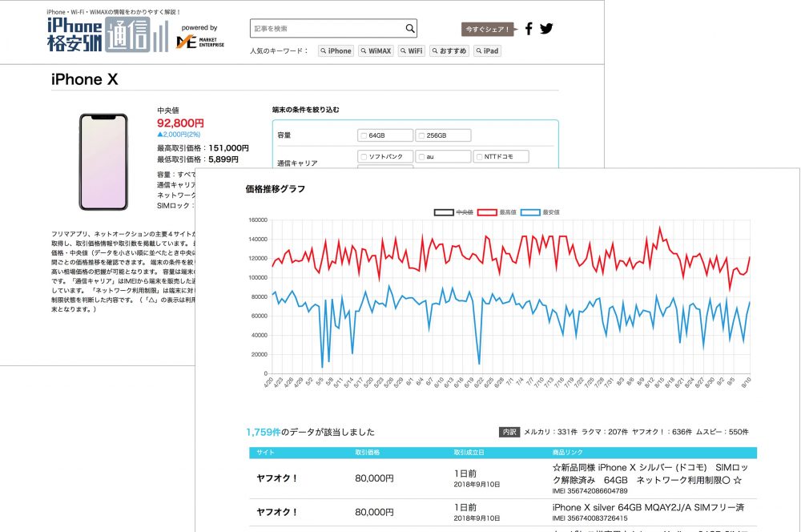Image resolution: width=801 pixels, height=532 pixels.
Task: Click the 内訳 breakdown label
Action: click(x=509, y=433)
